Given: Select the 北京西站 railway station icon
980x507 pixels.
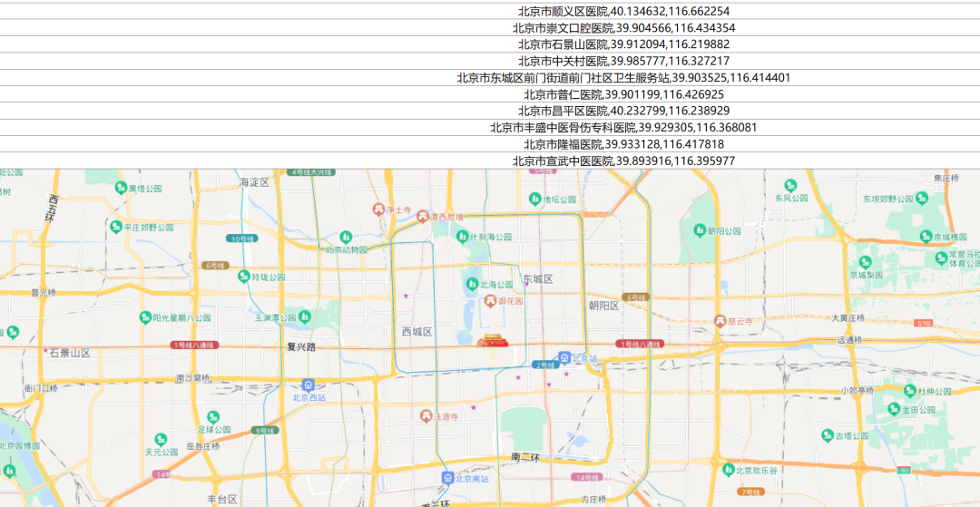Looking at the screenshot, I should 309,385.
